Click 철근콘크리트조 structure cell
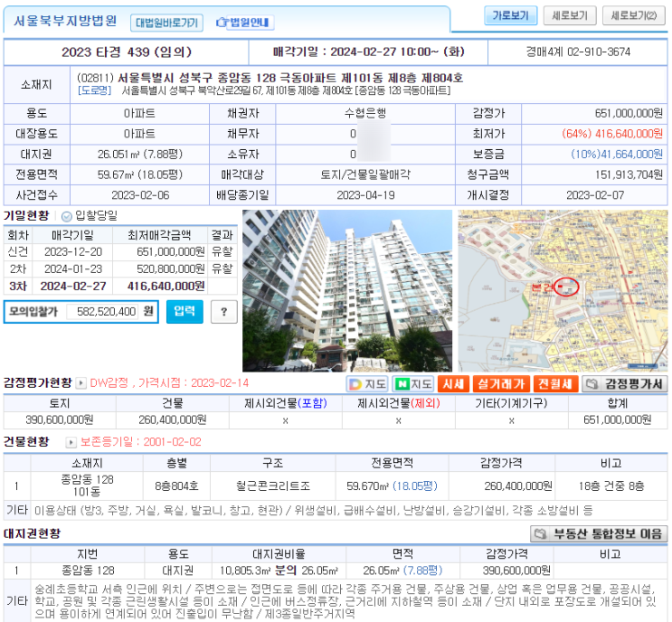Image resolution: width=672 pixels, height=622 pixels. [x=273, y=486]
